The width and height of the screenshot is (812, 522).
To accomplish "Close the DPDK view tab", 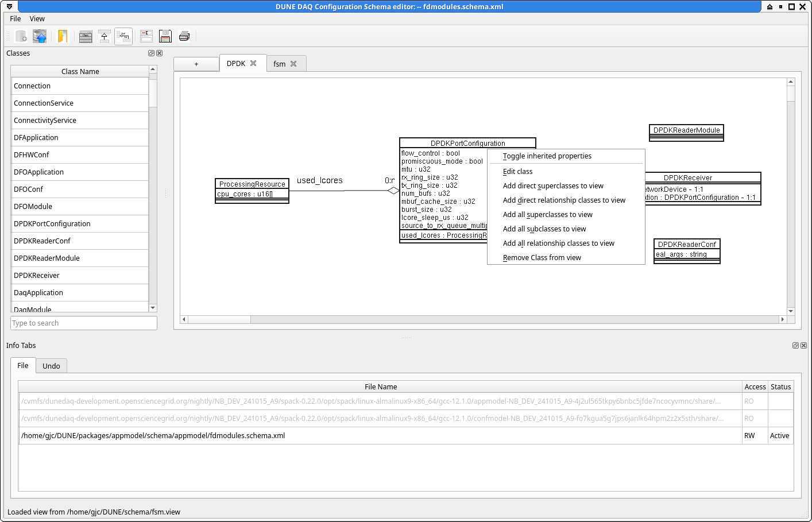I will (x=253, y=63).
